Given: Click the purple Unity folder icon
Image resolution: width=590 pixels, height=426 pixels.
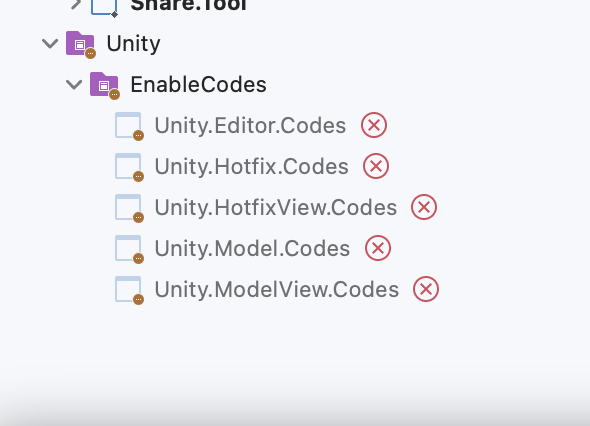Looking at the screenshot, I should pos(81,44).
